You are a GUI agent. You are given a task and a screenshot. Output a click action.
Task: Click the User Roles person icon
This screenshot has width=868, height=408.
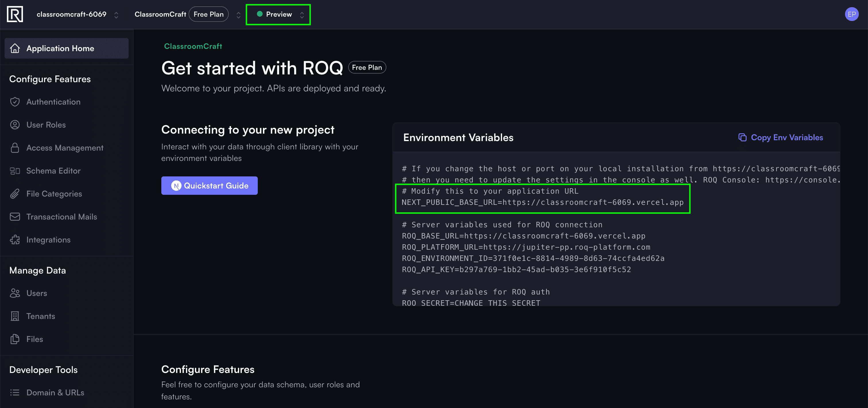coord(15,125)
